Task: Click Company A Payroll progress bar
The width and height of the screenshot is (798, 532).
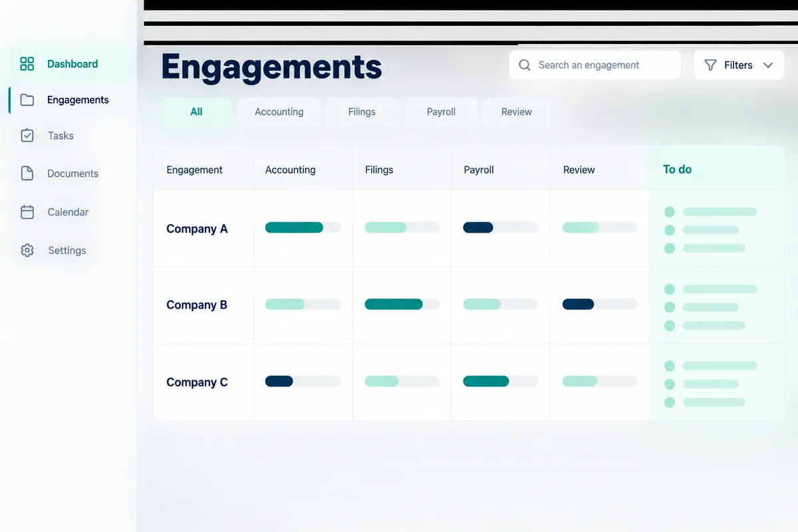Action: 501,227
